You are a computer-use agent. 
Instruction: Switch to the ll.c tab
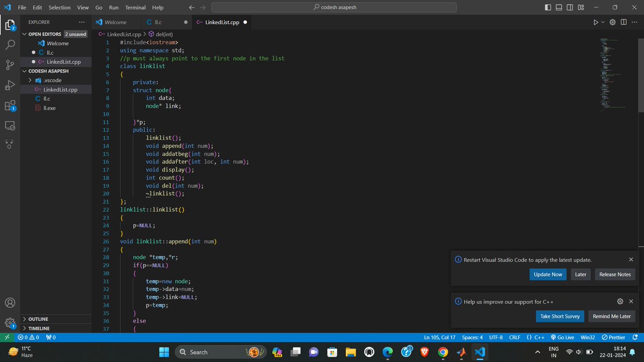[x=157, y=23]
